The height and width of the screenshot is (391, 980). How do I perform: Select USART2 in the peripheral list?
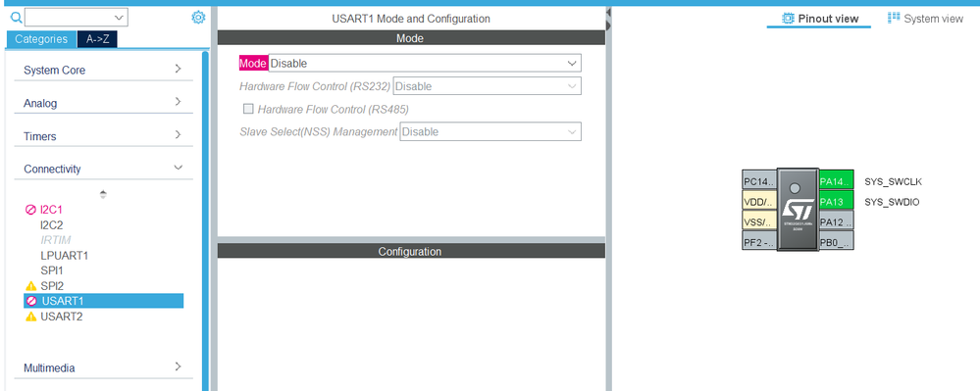[61, 317]
